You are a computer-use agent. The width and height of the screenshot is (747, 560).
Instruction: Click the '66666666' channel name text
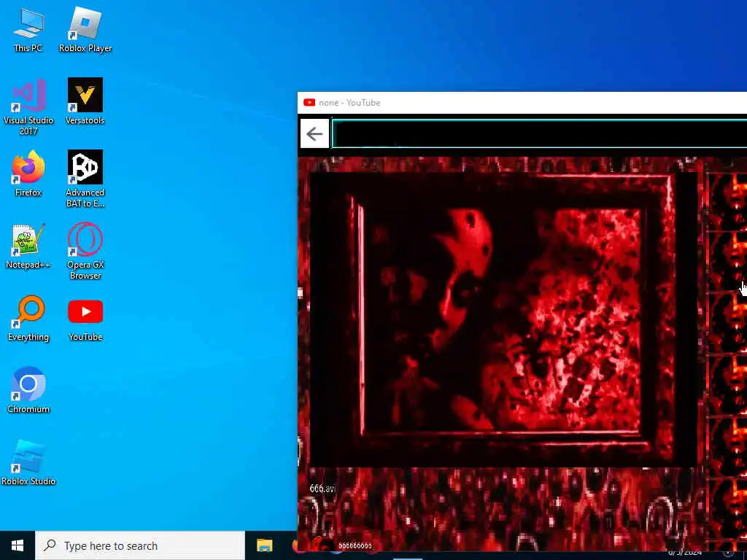pos(355,545)
